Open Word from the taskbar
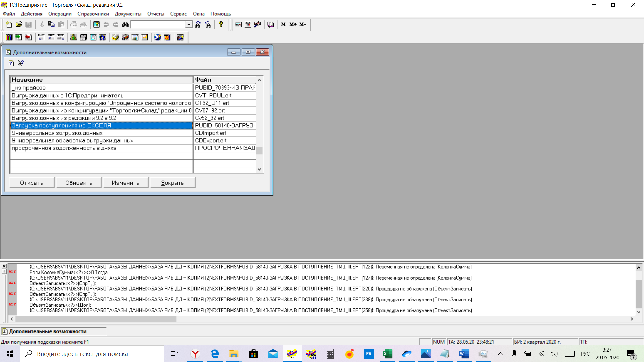Screen dimensions: 644x362 [x=464, y=354]
